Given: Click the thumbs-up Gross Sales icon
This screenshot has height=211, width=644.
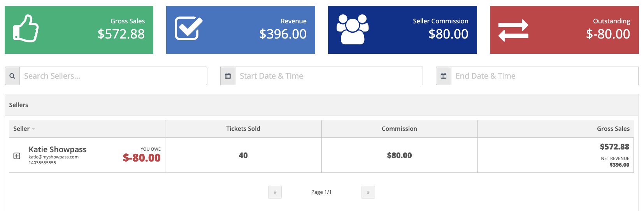Looking at the screenshot, I should coord(26,28).
